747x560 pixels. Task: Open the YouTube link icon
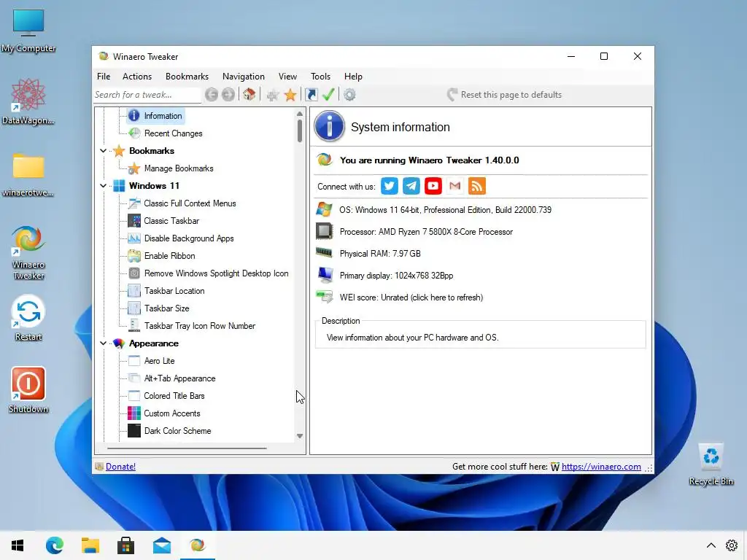click(433, 186)
